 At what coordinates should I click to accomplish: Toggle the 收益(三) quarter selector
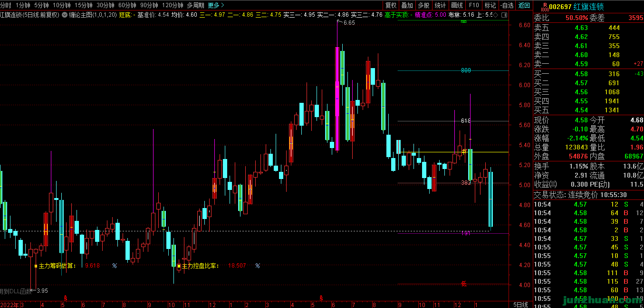pos(546,184)
